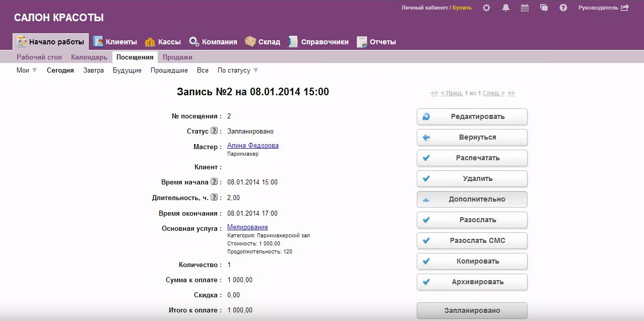
Task: Open the chat messages icon
Action: coord(544,8)
